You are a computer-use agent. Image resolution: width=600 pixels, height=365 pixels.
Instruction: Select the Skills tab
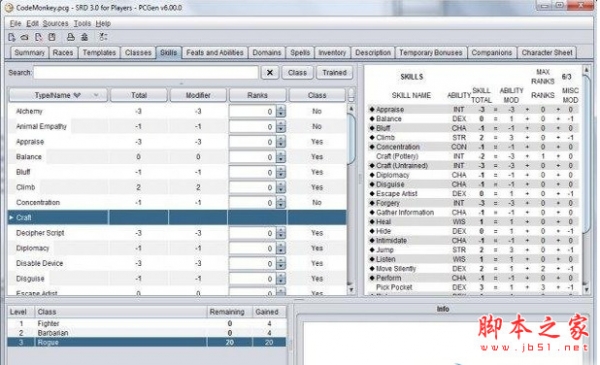tap(168, 53)
